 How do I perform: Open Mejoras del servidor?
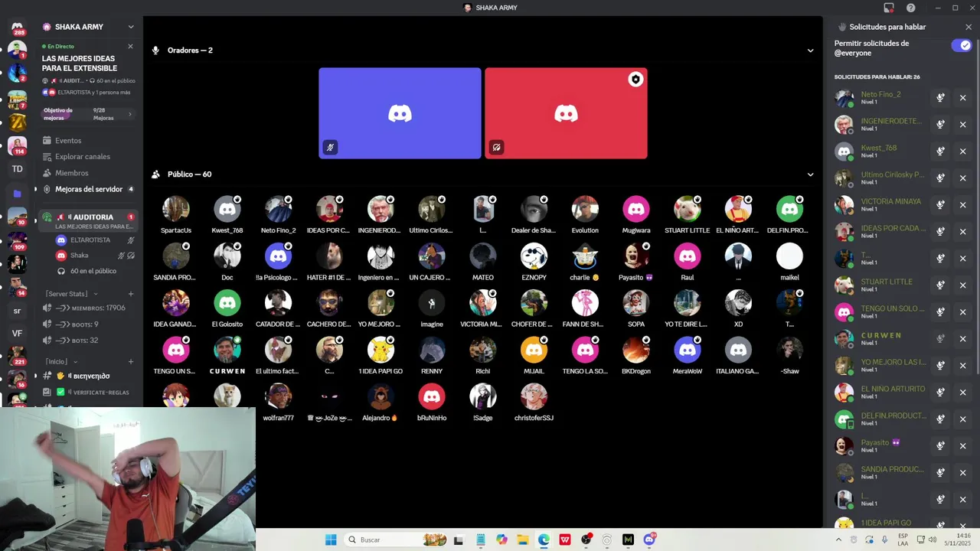click(x=88, y=189)
